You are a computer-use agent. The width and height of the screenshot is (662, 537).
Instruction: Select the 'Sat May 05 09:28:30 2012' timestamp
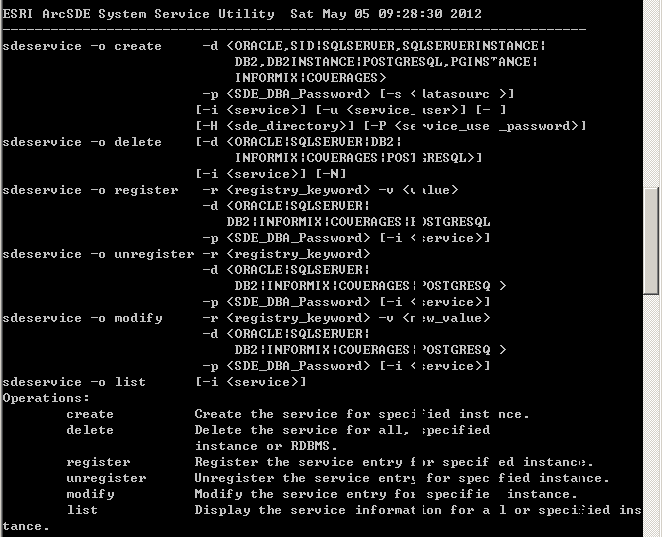(386, 14)
